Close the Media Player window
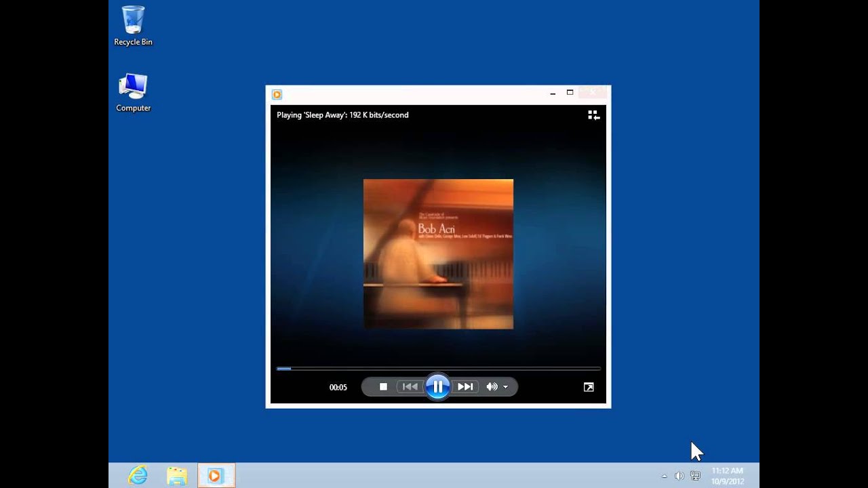 tap(593, 93)
